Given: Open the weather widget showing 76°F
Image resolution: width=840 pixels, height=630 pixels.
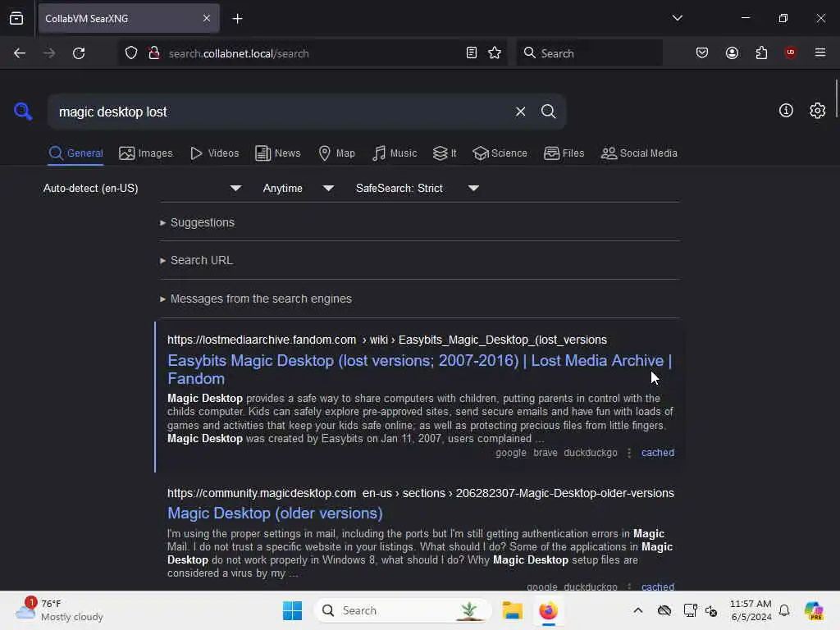Looking at the screenshot, I should 59,610.
